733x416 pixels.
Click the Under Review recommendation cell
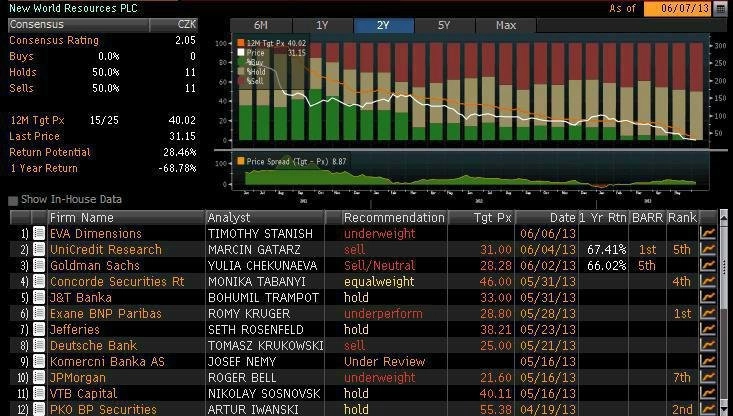[384, 361]
